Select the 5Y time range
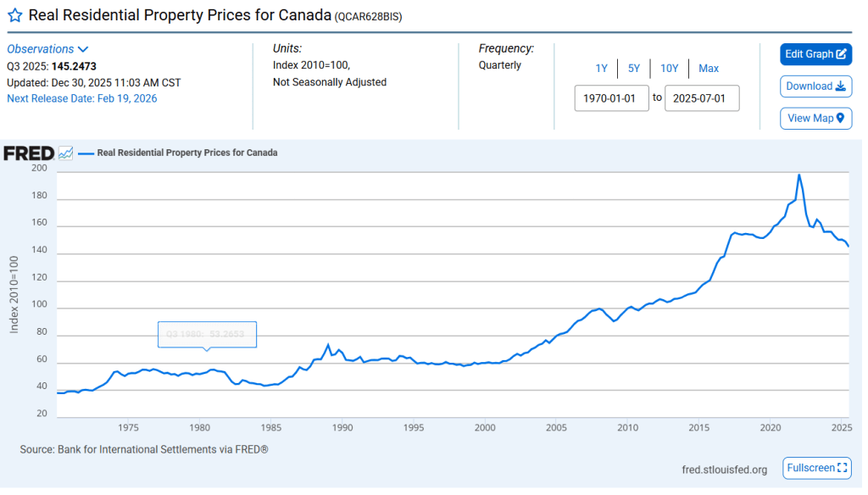The height and width of the screenshot is (495, 868). point(634,69)
